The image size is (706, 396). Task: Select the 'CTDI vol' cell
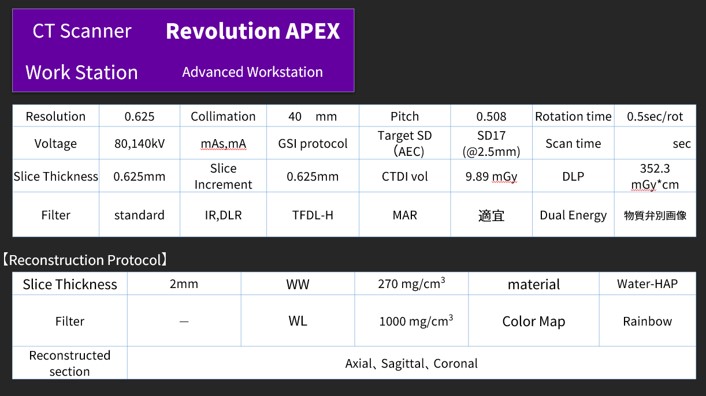(x=404, y=176)
